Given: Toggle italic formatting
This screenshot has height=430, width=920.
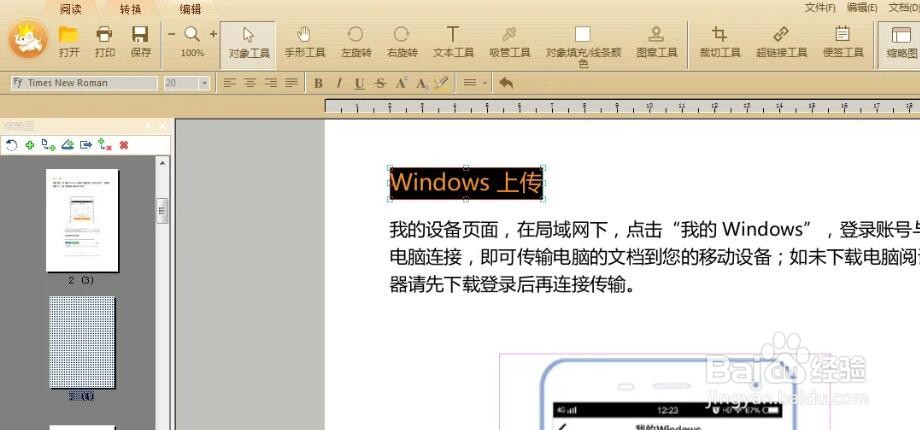Looking at the screenshot, I should 339,83.
